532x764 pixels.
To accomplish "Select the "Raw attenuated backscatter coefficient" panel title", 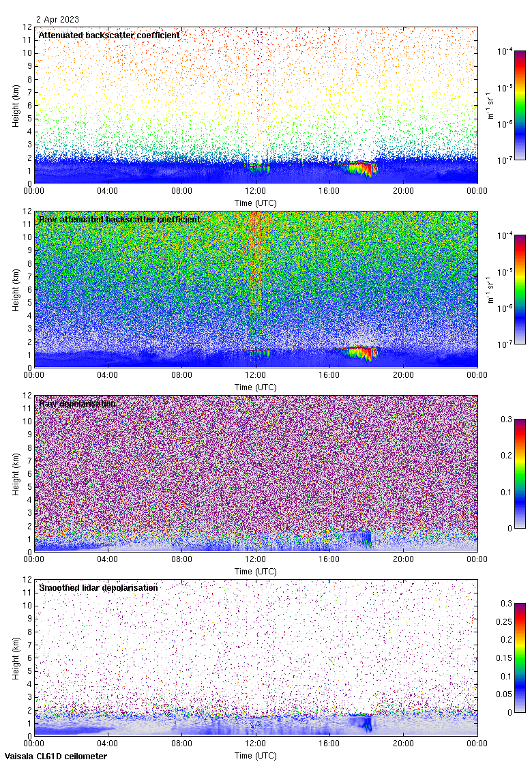I will pyautogui.click(x=119, y=219).
